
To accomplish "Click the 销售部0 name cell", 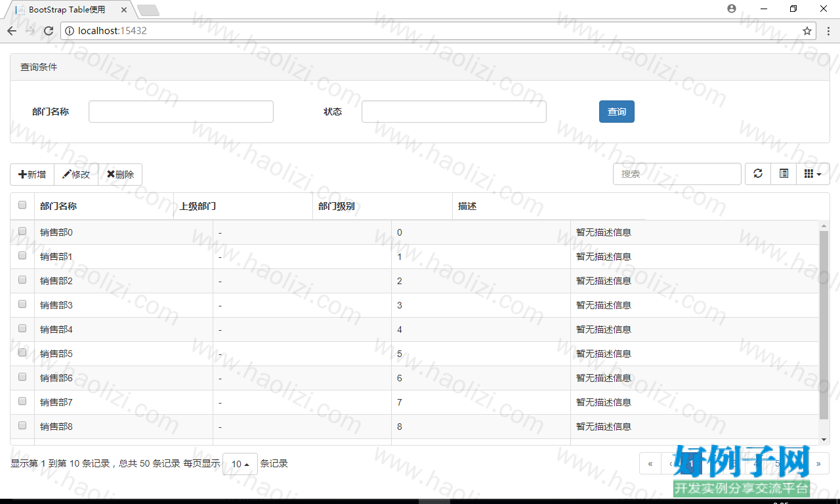I will pyautogui.click(x=123, y=232).
